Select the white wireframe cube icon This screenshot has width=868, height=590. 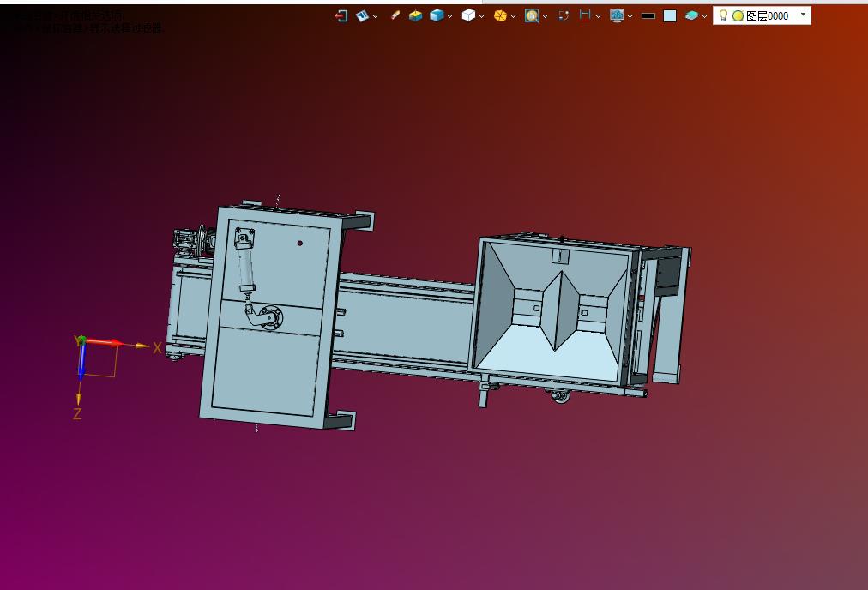(x=467, y=15)
